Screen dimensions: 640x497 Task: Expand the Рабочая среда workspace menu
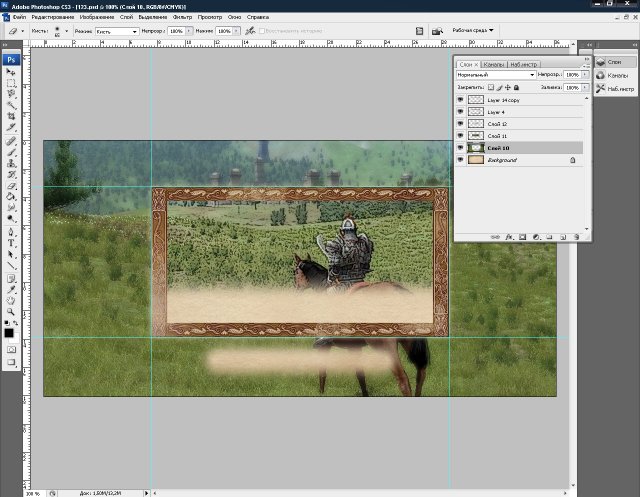pos(472,30)
